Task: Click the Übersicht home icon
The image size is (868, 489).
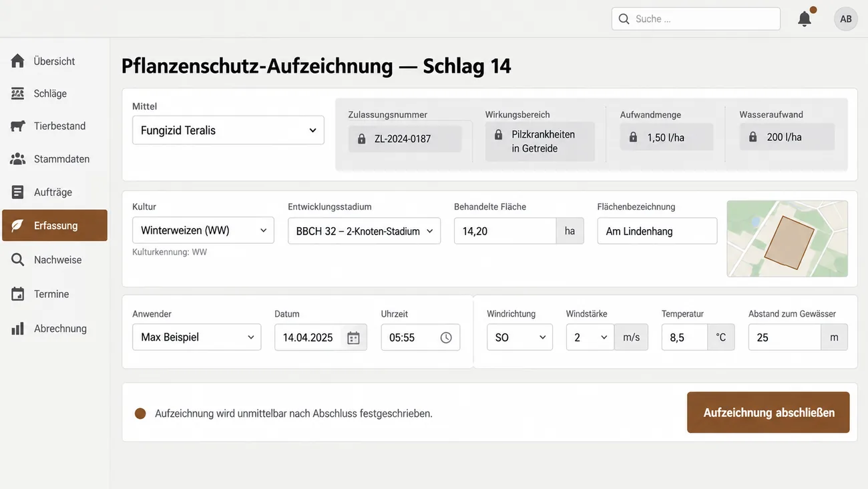Action: (x=18, y=61)
